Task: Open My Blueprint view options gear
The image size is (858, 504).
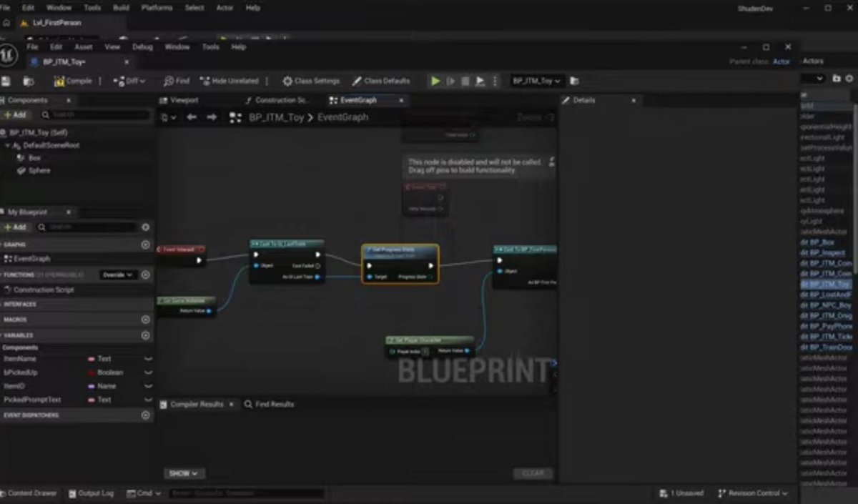Action: pos(146,227)
